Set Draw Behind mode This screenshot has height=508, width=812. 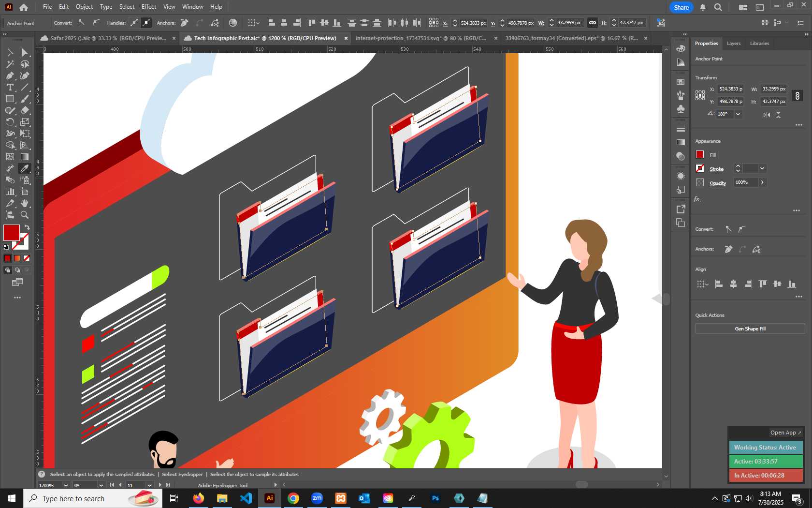(x=17, y=270)
